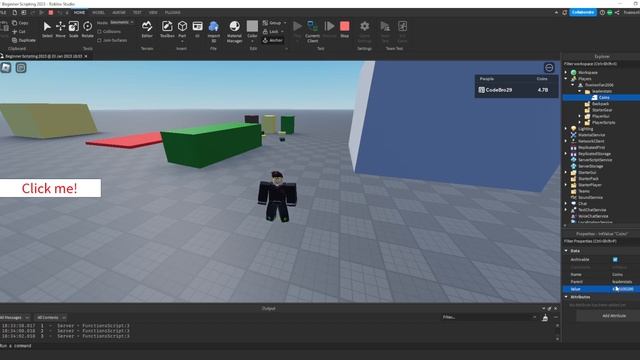
Task: Expand the Workspace tree node
Action: (x=566, y=72)
